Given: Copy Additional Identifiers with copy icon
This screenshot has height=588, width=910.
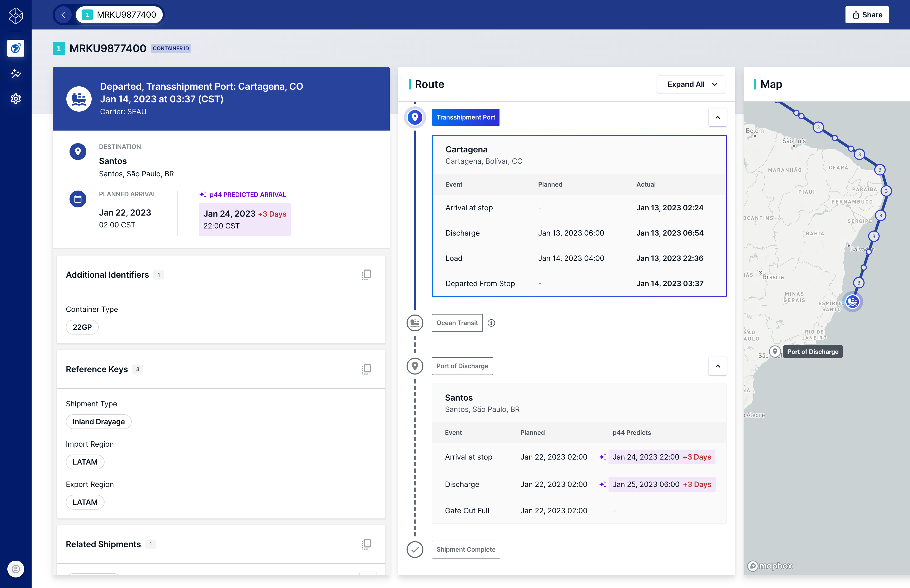Looking at the screenshot, I should [366, 275].
